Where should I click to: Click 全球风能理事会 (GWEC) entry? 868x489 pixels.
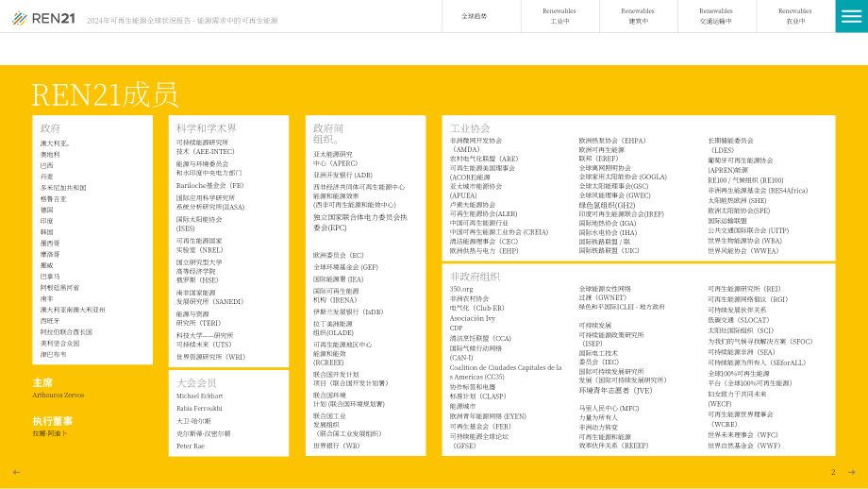point(615,194)
